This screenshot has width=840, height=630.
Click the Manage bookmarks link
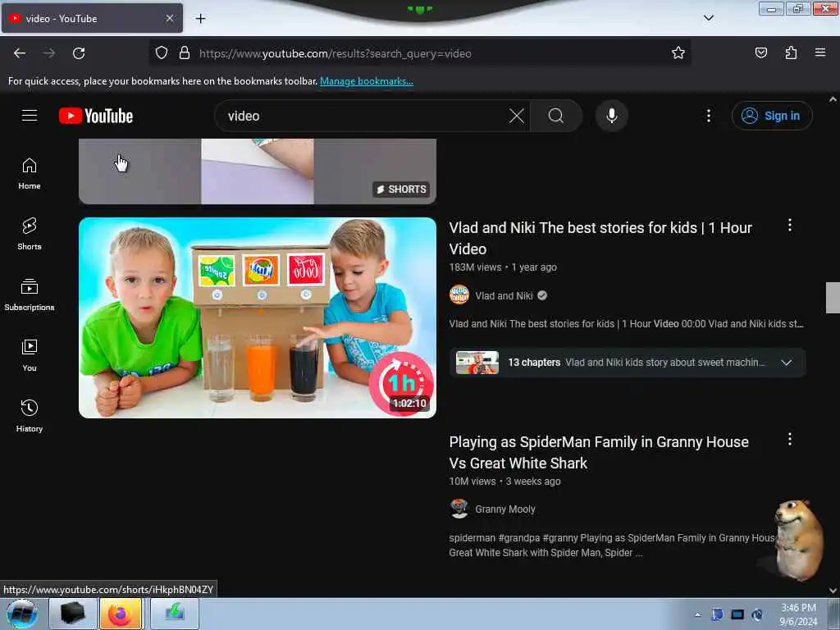(367, 81)
